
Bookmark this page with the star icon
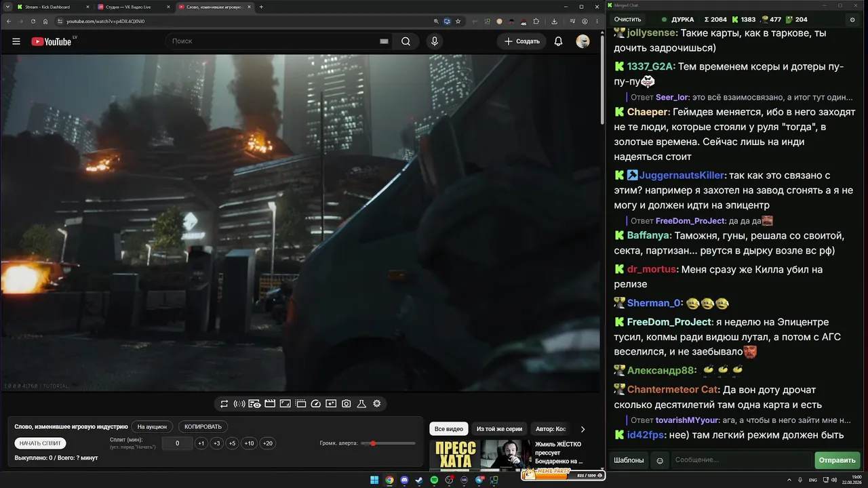[458, 21]
